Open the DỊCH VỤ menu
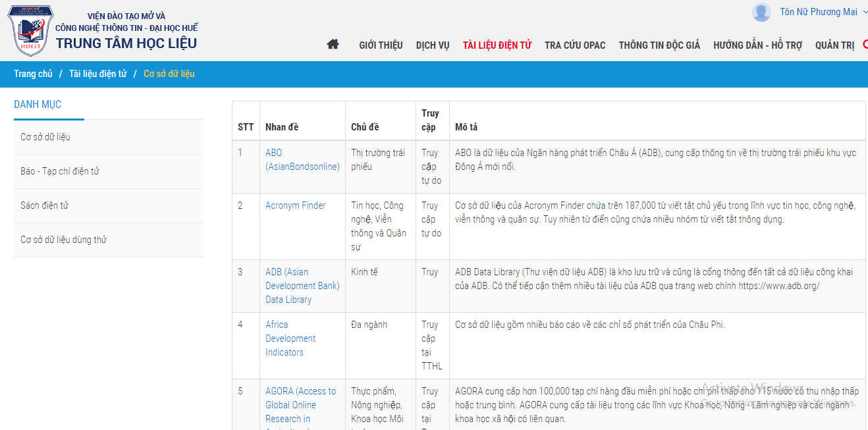This screenshot has height=430, width=868. 433,45
